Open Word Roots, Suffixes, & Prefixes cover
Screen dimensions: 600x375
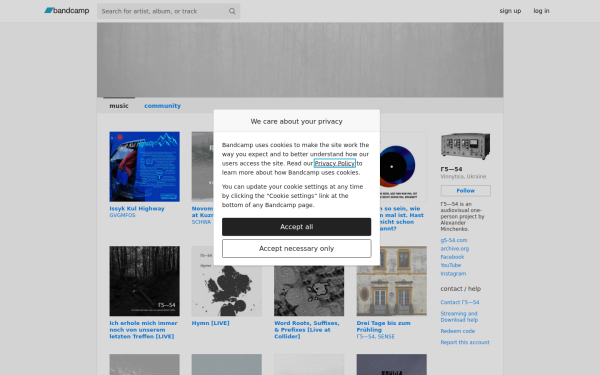click(x=309, y=291)
